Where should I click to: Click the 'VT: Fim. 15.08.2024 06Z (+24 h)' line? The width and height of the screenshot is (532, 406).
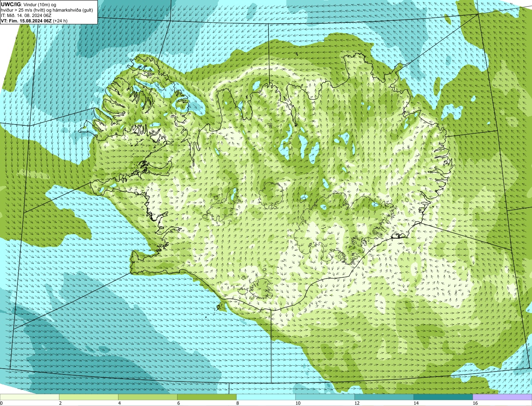[34, 20]
